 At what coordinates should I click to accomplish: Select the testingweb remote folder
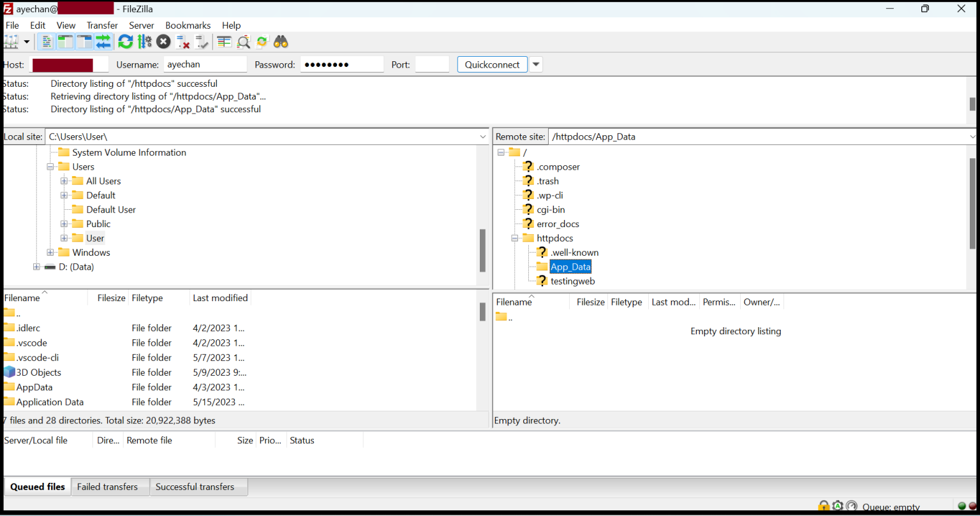pos(572,281)
